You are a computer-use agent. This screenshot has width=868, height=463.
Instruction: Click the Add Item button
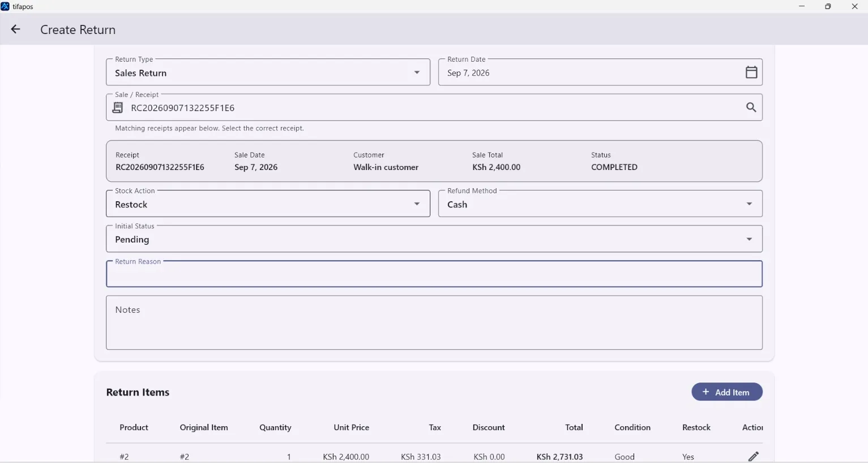point(727,392)
